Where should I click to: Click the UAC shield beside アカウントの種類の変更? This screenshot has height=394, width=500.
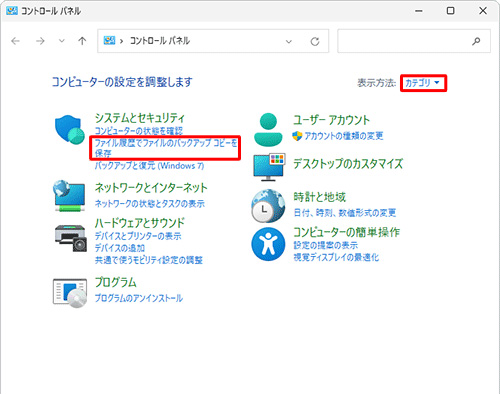297,136
